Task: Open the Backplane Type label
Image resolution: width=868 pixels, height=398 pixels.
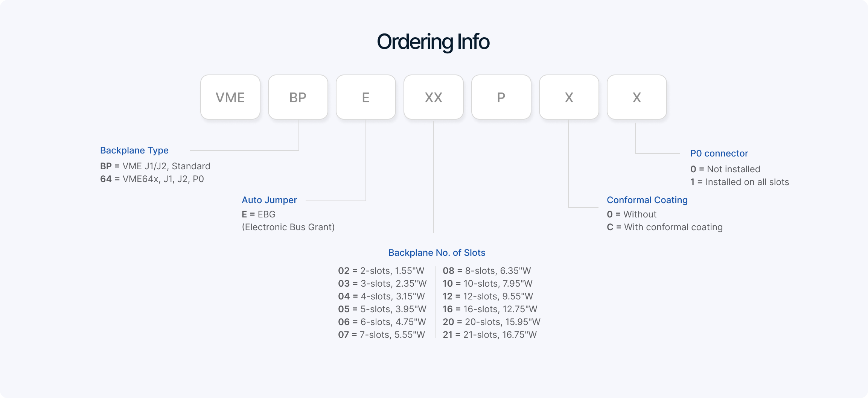Action: [x=134, y=150]
